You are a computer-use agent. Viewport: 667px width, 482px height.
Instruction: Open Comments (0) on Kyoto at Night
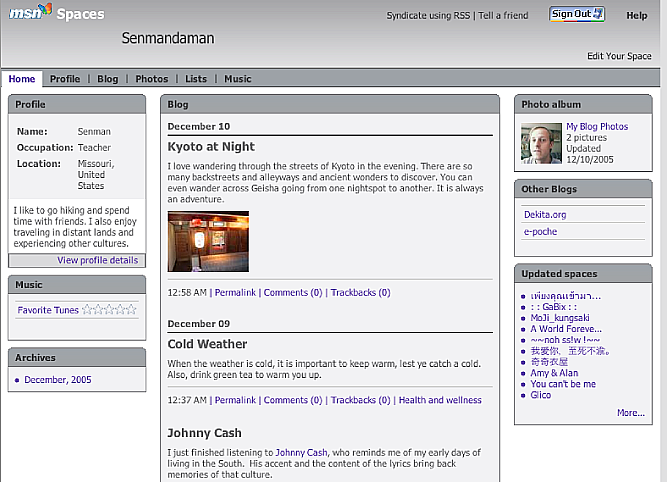tap(293, 292)
